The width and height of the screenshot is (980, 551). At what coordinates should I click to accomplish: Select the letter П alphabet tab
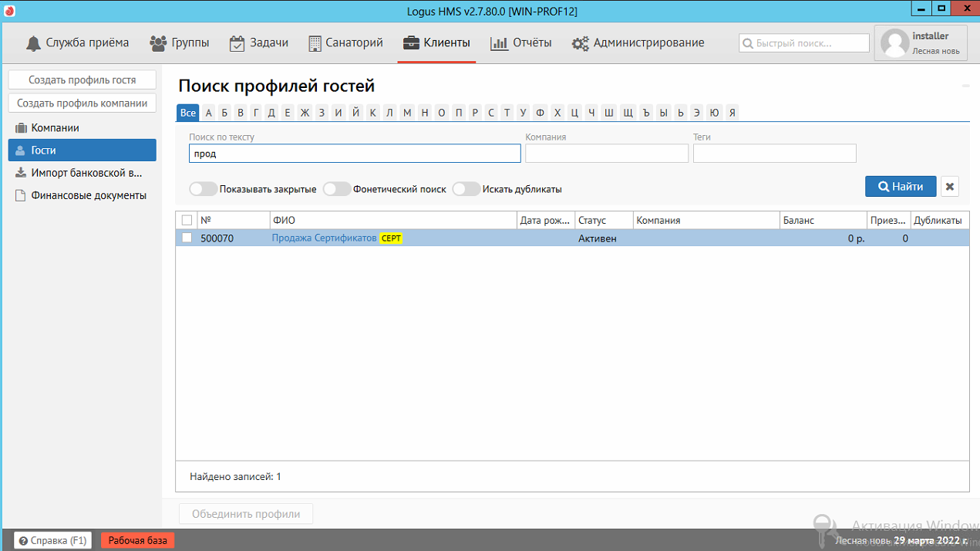[x=459, y=113]
